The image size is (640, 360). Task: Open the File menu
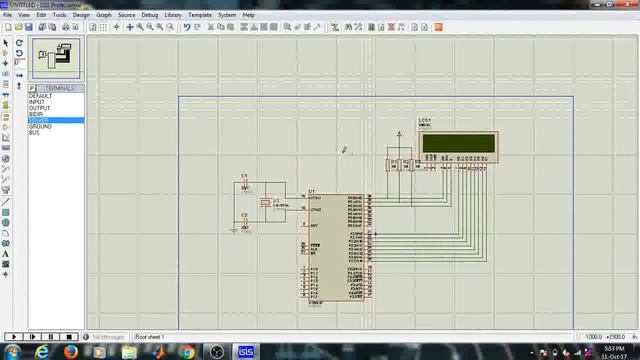[x=7, y=15]
